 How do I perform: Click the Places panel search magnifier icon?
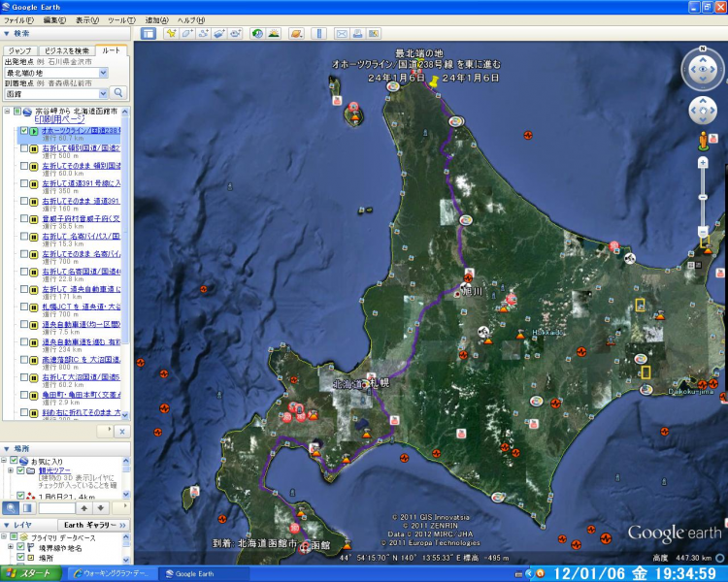tap(11, 507)
